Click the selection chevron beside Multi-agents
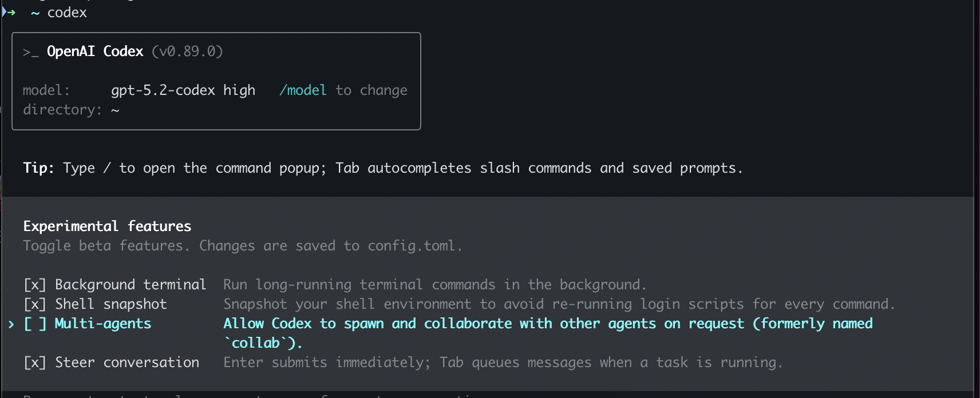The height and width of the screenshot is (398, 980). coord(10,324)
